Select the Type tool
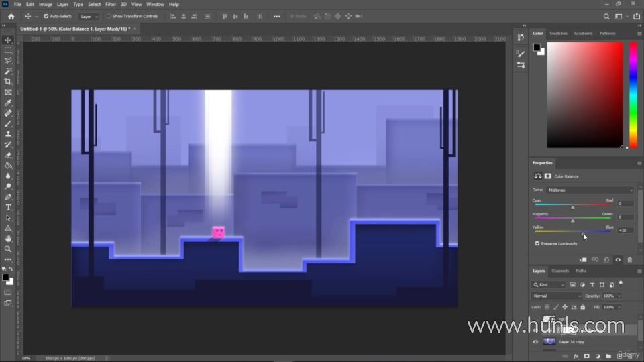This screenshot has width=644, height=362. point(8,207)
